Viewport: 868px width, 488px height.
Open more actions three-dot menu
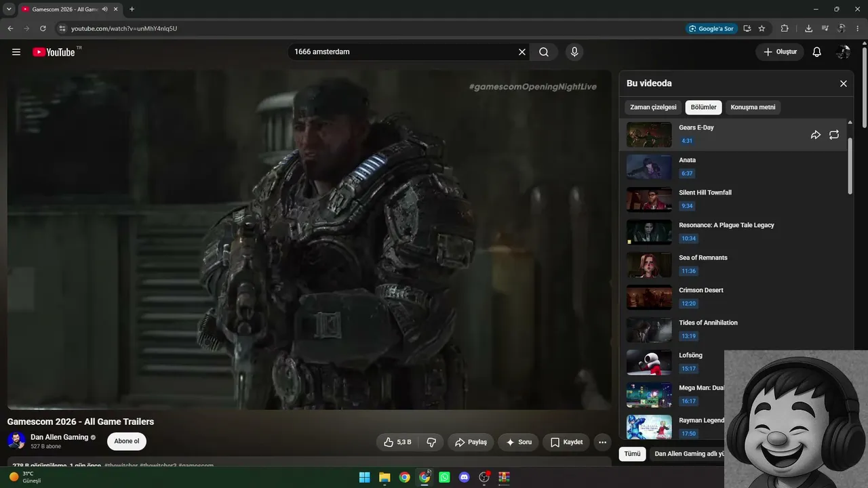(x=602, y=442)
